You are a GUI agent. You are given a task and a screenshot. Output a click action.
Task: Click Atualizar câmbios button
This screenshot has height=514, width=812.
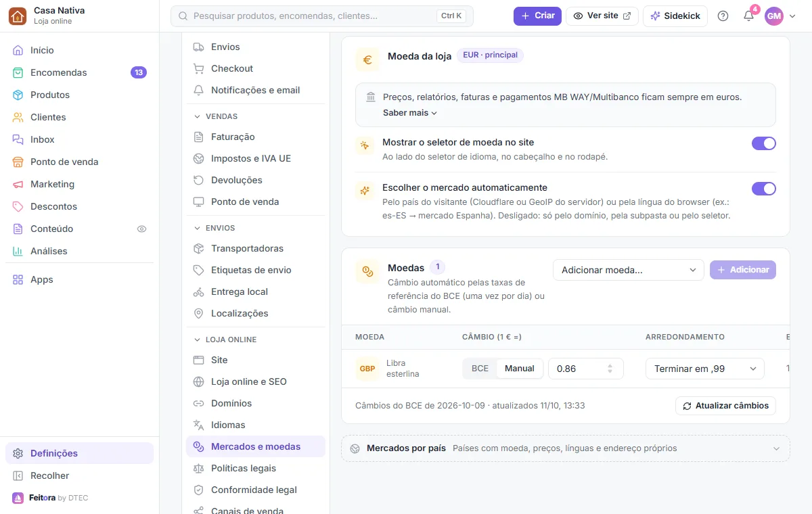(725, 406)
